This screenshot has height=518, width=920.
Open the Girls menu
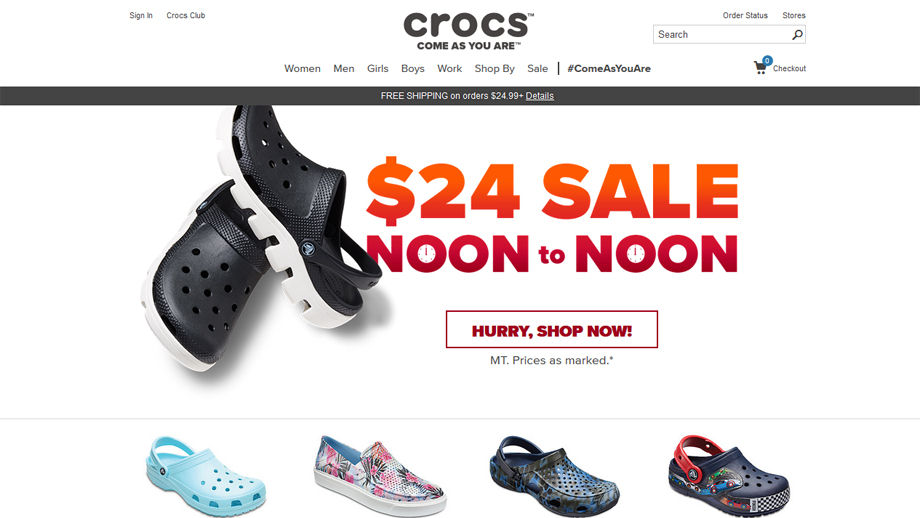tap(378, 69)
